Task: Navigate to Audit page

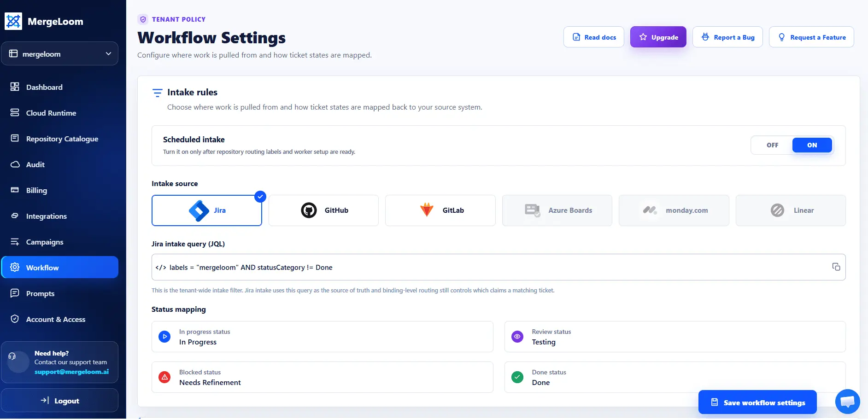Action: pos(60,164)
